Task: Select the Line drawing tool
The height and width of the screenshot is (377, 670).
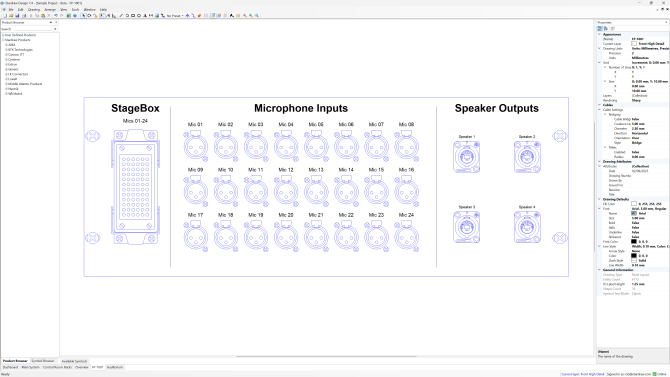Action: coord(121,15)
